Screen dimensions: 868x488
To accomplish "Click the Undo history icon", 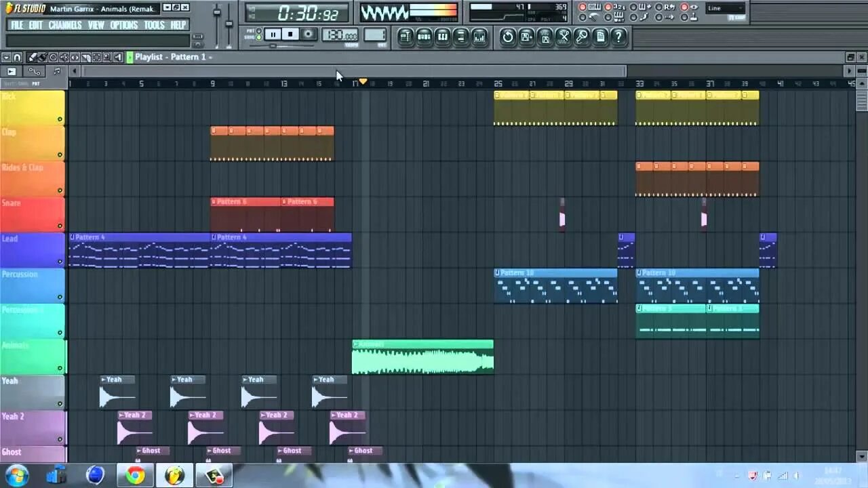I will [x=508, y=37].
